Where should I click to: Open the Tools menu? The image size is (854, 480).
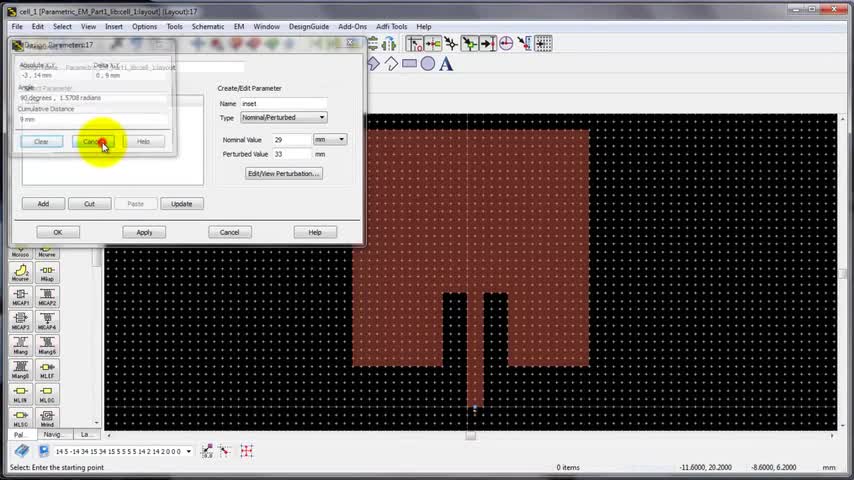174,26
